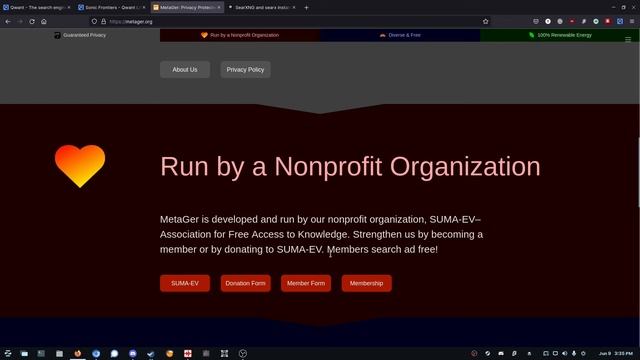Screen dimensions: 640x360
Task: Click the volume icon in system tray
Action: point(564,353)
